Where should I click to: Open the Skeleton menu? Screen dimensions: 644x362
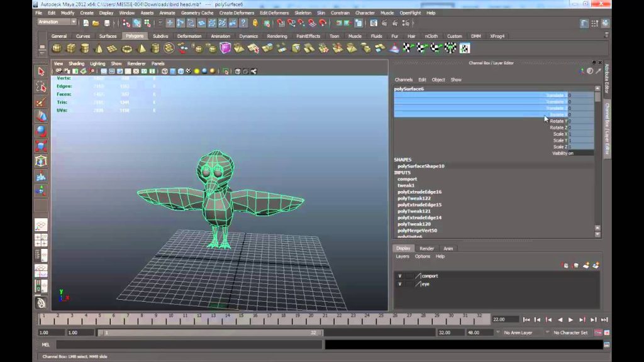point(303,13)
